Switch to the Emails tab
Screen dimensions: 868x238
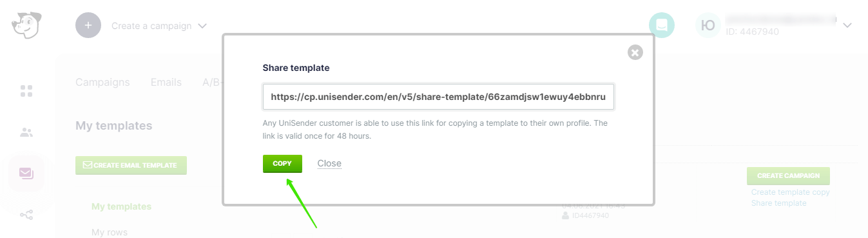tap(166, 82)
